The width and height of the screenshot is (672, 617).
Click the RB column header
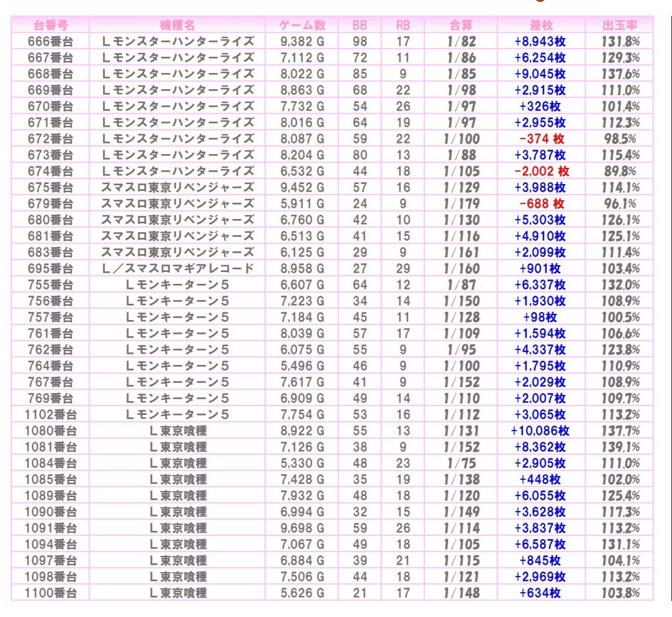403,25
